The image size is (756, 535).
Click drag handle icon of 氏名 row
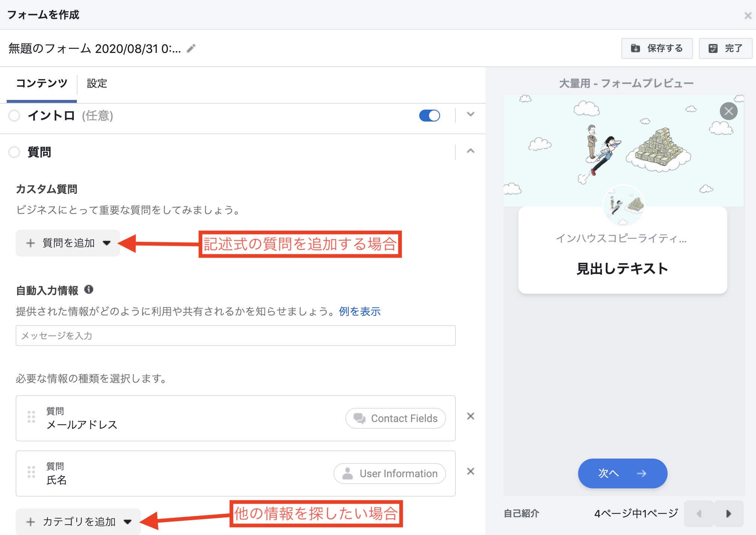[31, 472]
